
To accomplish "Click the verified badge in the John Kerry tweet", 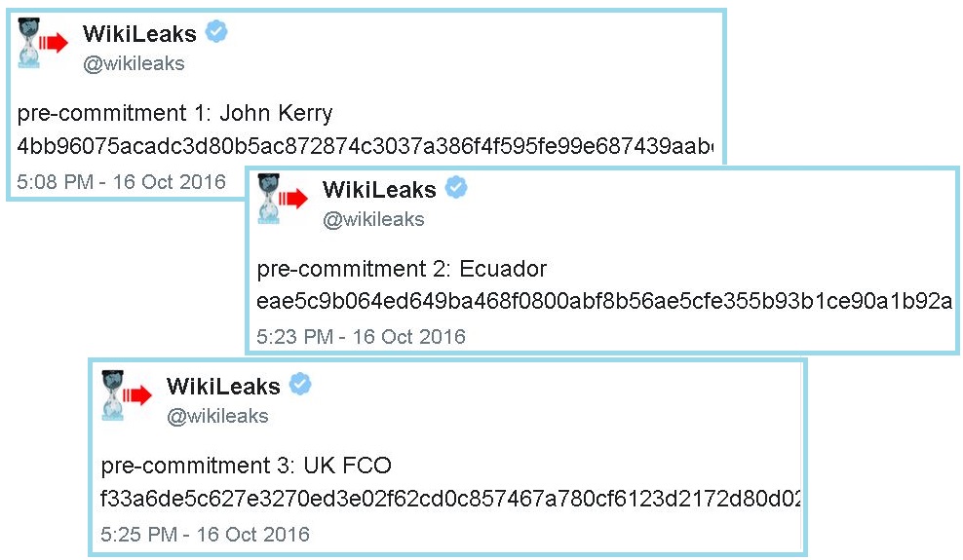I will point(216,32).
